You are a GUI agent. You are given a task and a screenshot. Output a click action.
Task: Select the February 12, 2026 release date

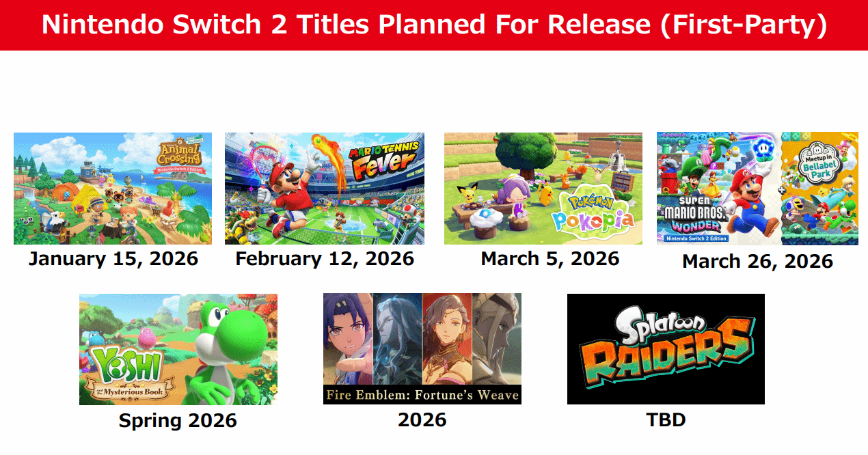point(325,259)
